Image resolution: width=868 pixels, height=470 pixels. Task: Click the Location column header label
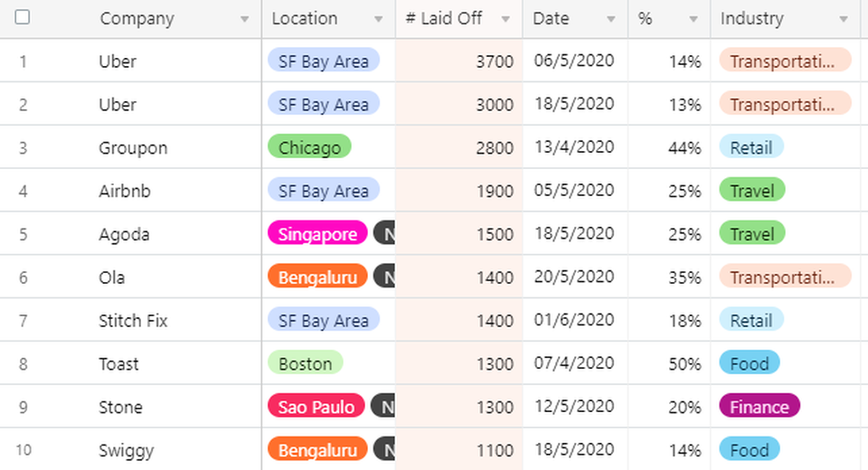(305, 18)
